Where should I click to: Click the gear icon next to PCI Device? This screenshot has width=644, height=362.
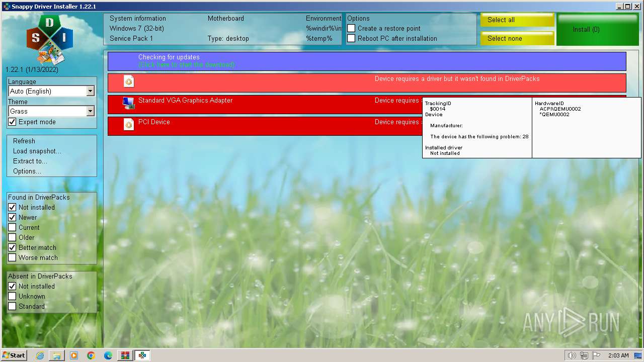129,125
